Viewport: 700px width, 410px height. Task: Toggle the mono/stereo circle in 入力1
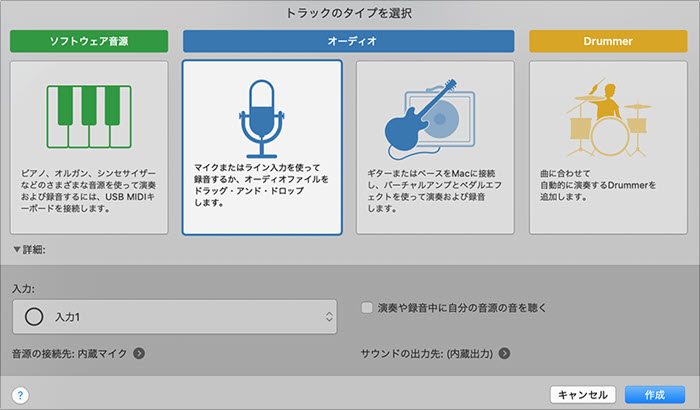coord(33,317)
